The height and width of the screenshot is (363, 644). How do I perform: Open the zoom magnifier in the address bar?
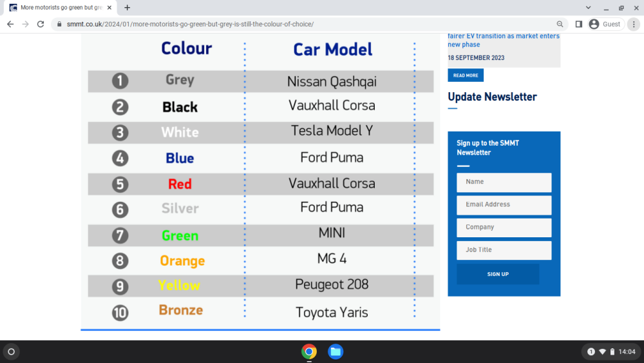coord(560,25)
